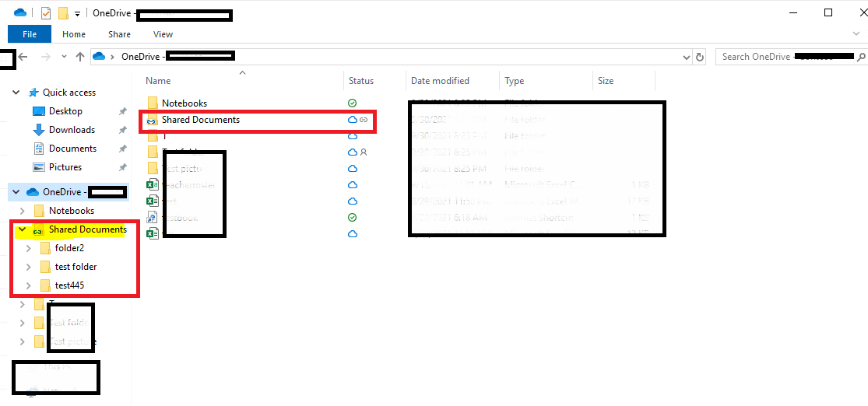
Task: Select Shared Documents in the file list
Action: click(x=200, y=120)
